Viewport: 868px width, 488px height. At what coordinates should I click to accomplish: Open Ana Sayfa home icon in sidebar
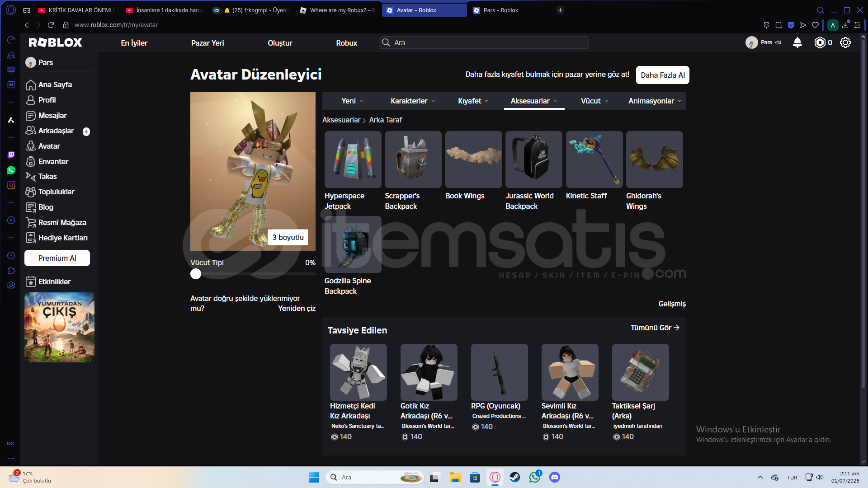[31, 85]
